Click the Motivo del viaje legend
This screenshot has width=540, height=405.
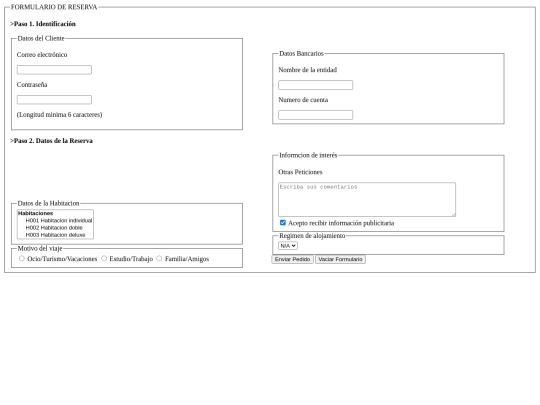(x=40, y=248)
